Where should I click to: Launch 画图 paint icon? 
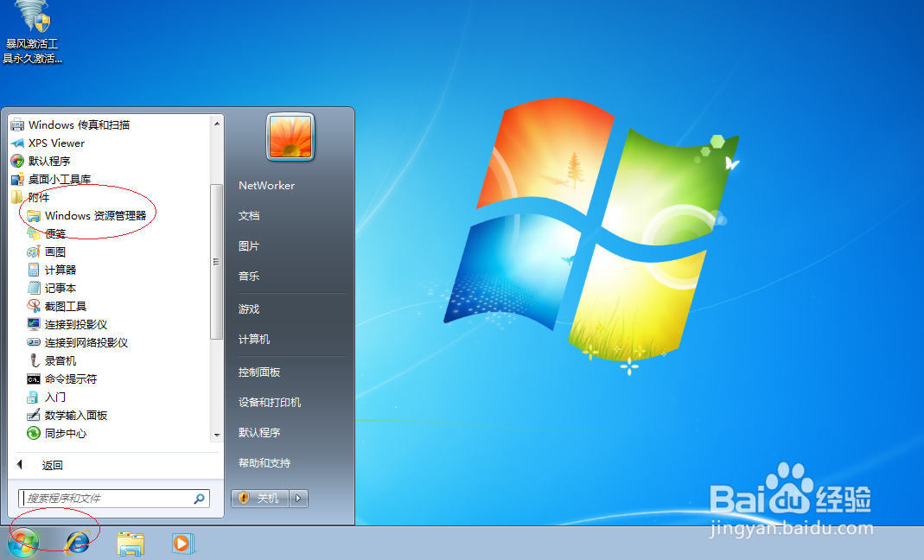coord(34,251)
